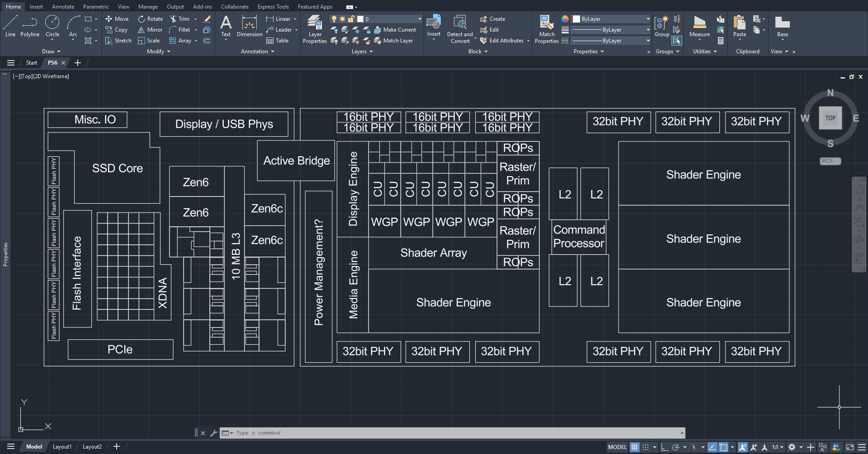Select the Mirror tool
868x454 pixels.
pyautogui.click(x=150, y=30)
